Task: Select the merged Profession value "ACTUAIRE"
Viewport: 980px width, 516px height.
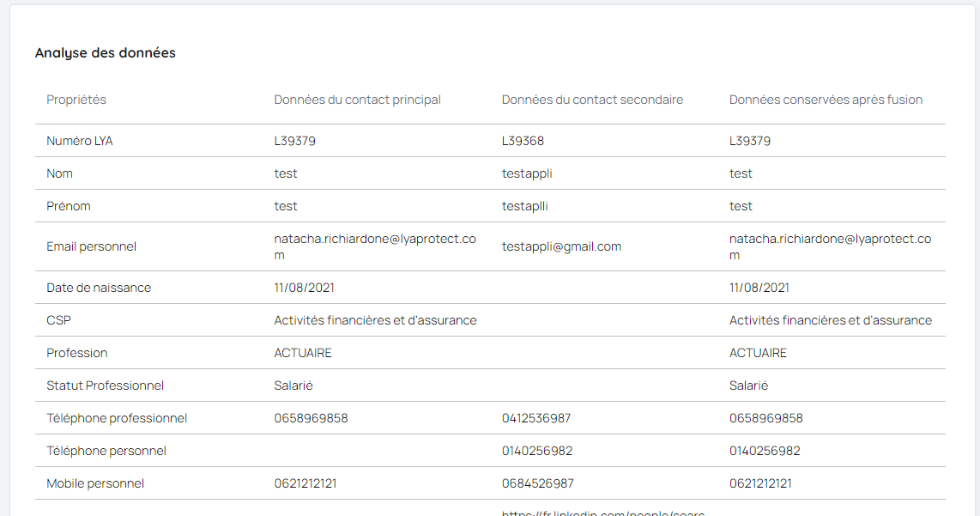Action: 758,353
